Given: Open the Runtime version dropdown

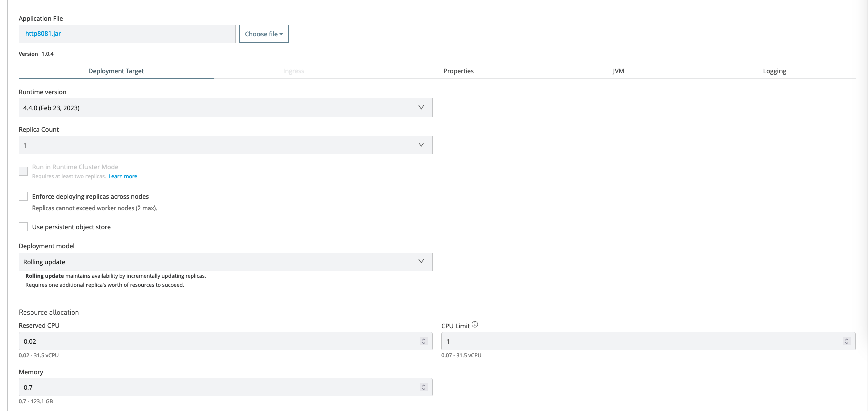Looking at the screenshot, I should (225, 108).
